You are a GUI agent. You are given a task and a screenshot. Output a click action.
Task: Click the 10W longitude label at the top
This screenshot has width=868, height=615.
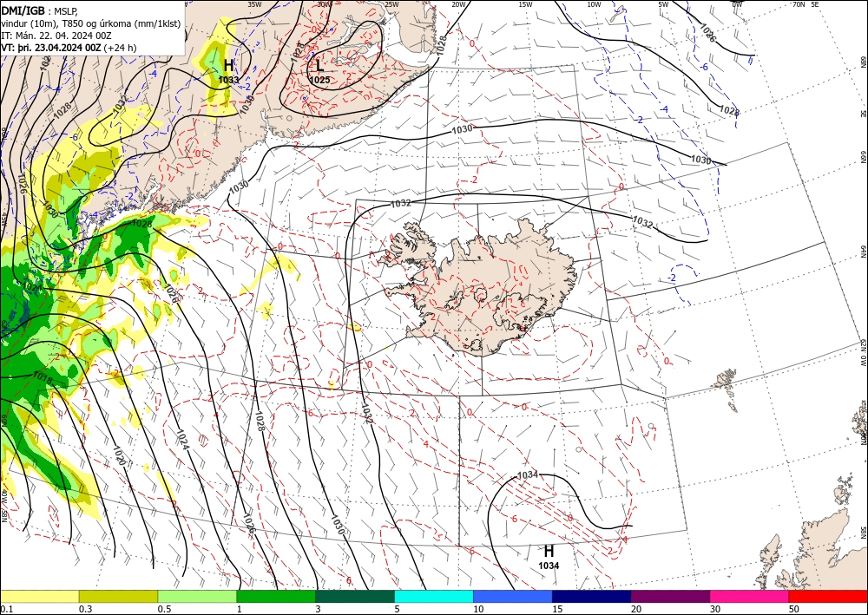point(594,4)
